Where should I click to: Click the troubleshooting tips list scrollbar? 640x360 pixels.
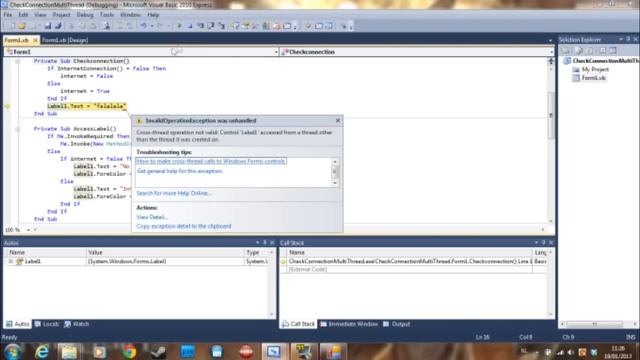pos(335,172)
